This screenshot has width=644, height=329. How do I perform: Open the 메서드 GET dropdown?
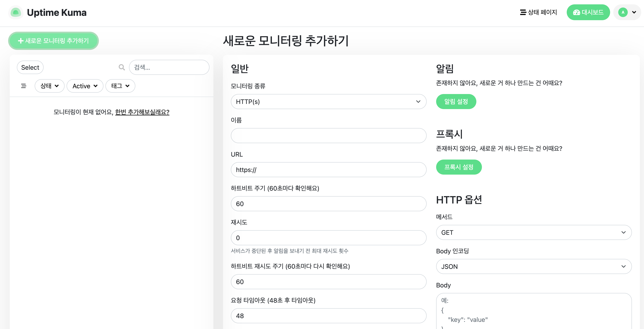pyautogui.click(x=533, y=233)
